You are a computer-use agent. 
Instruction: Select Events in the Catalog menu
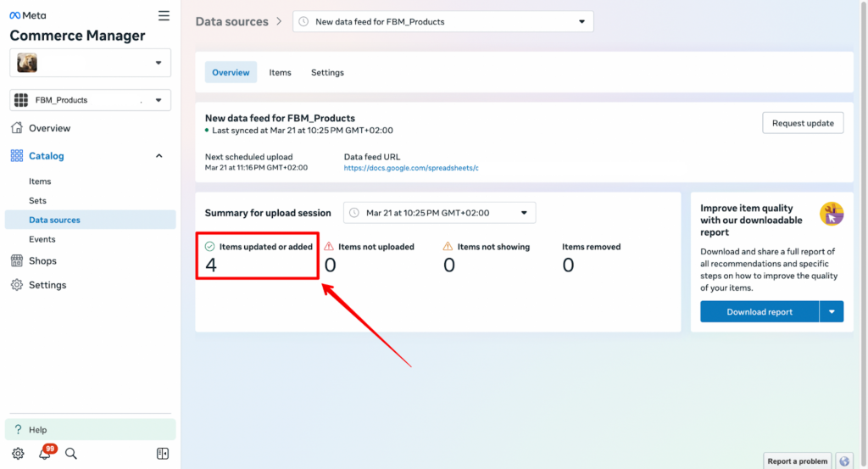click(x=42, y=239)
